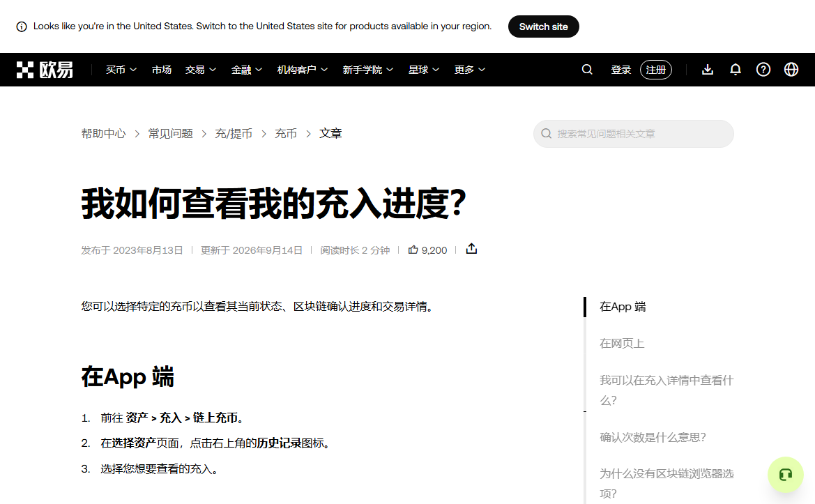Click the 文章 breadcrumb item

pos(330,134)
